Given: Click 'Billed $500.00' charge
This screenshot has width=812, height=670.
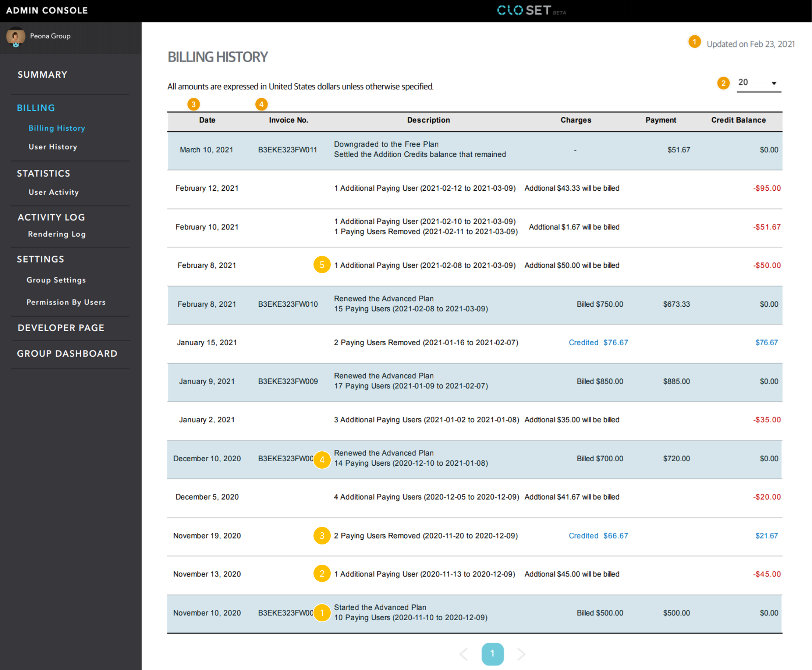Looking at the screenshot, I should [x=600, y=613].
